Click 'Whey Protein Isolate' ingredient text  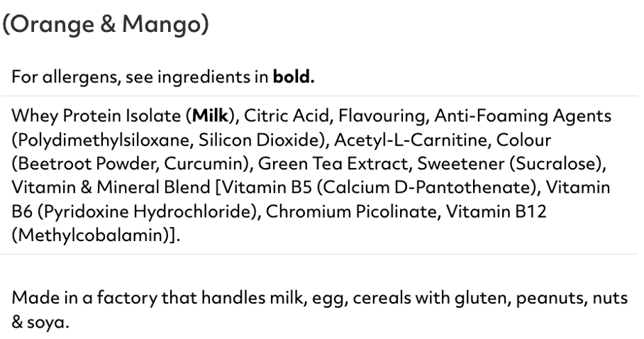[96, 116]
